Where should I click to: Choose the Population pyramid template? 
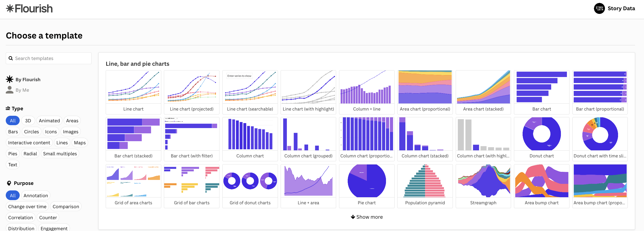(425, 186)
